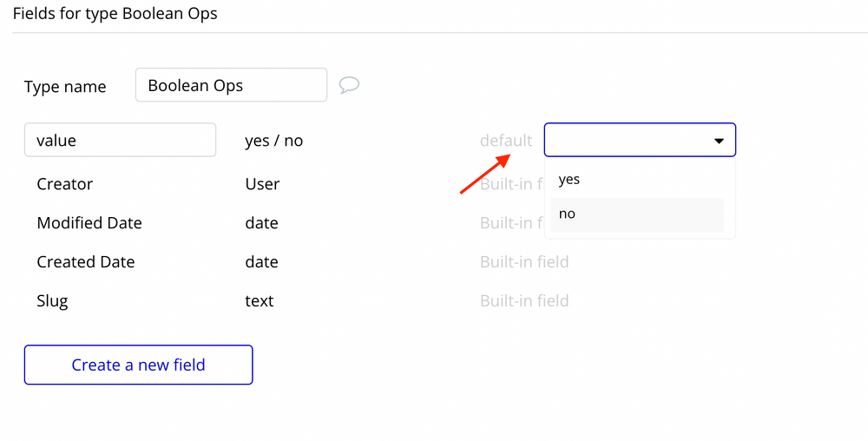Edit the Type name field 'Boolean Ops'
Screen dimensions: 868x441
(231, 85)
